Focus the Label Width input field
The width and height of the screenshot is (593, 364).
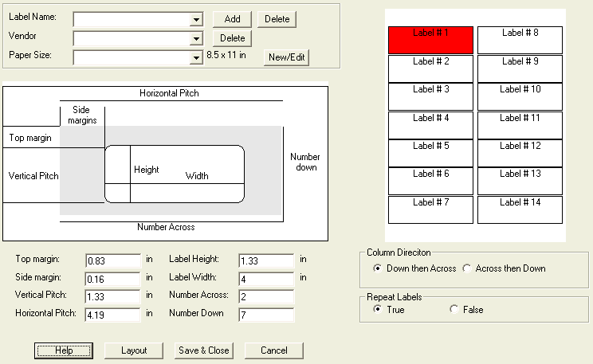pyautogui.click(x=266, y=279)
